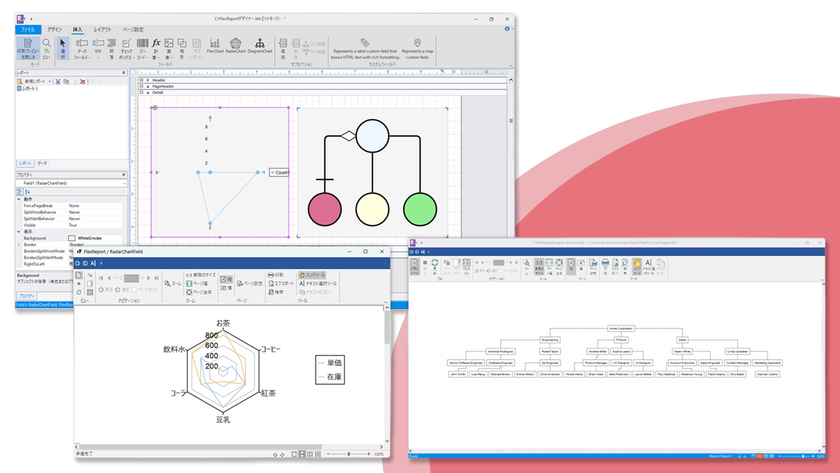The height and width of the screenshot is (473, 840).
Task: Click the zoom slider in the RadarChartField preview status bar
Action: pyautogui.click(x=349, y=454)
